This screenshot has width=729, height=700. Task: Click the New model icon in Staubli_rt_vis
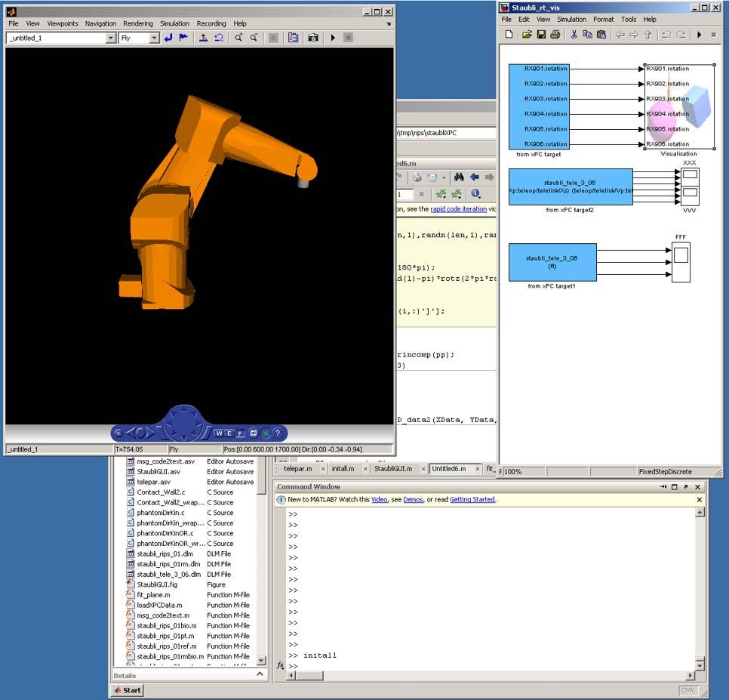(509, 35)
